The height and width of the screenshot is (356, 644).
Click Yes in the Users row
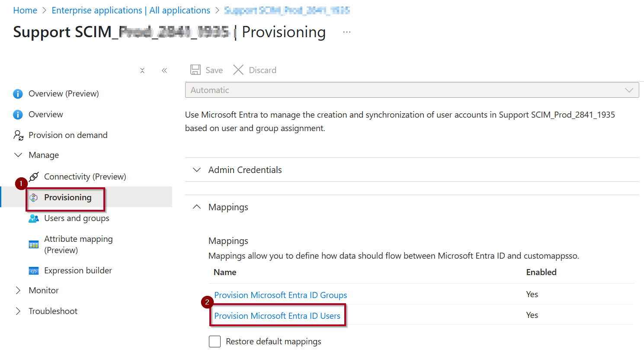click(x=532, y=315)
